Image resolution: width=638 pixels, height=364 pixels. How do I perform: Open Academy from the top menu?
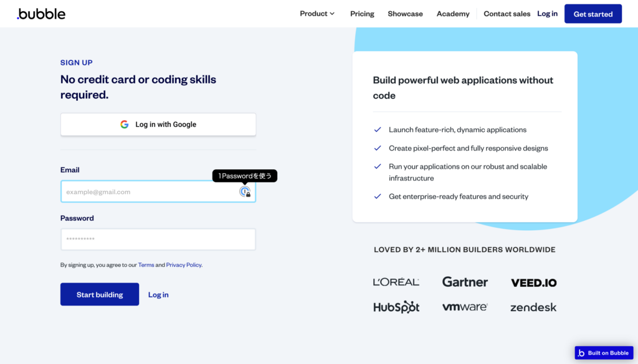pos(453,14)
